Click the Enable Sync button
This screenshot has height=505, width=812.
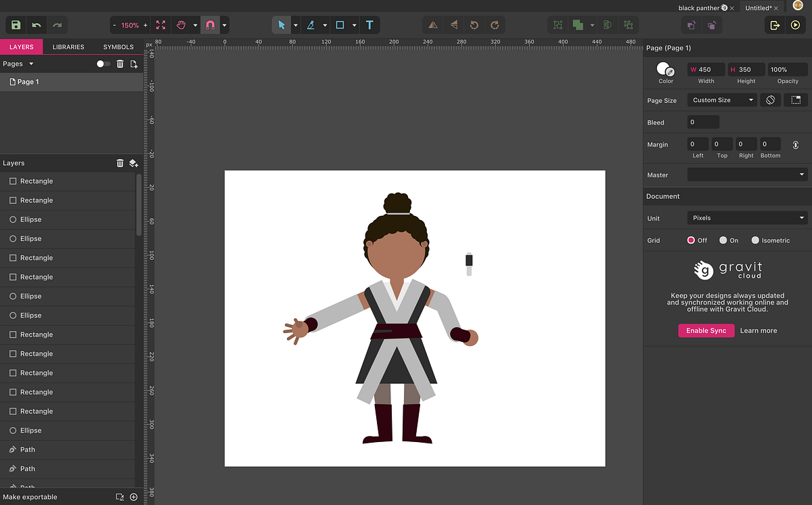706,330
